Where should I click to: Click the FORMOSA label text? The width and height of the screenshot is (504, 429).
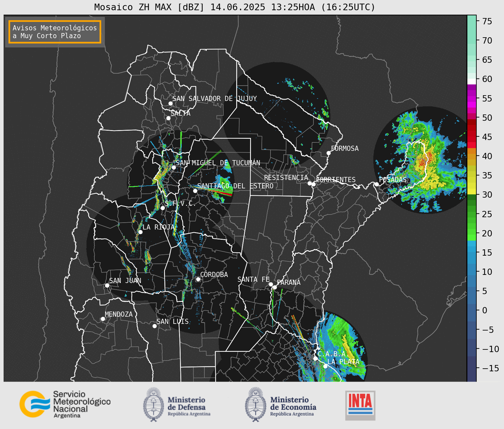345,148
